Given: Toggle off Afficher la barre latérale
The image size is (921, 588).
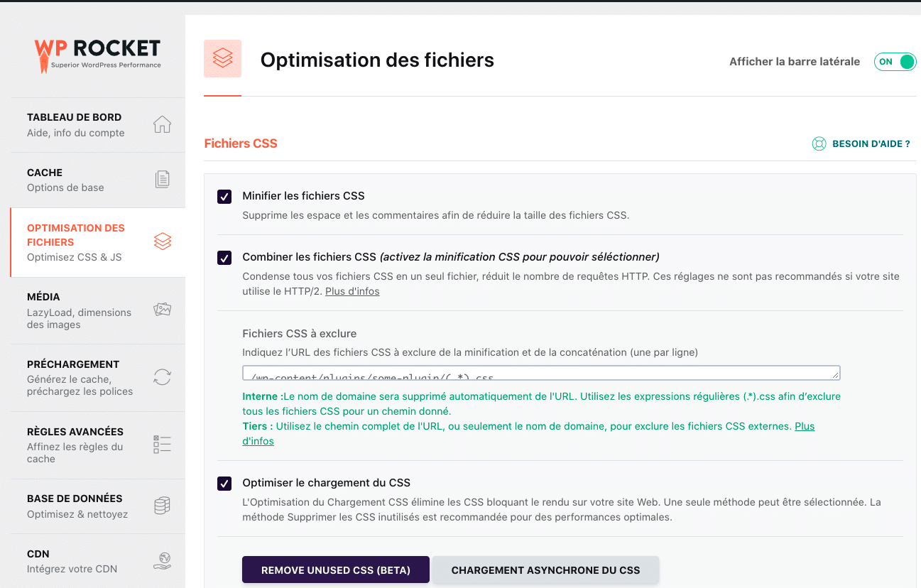Looking at the screenshot, I should click(x=895, y=62).
